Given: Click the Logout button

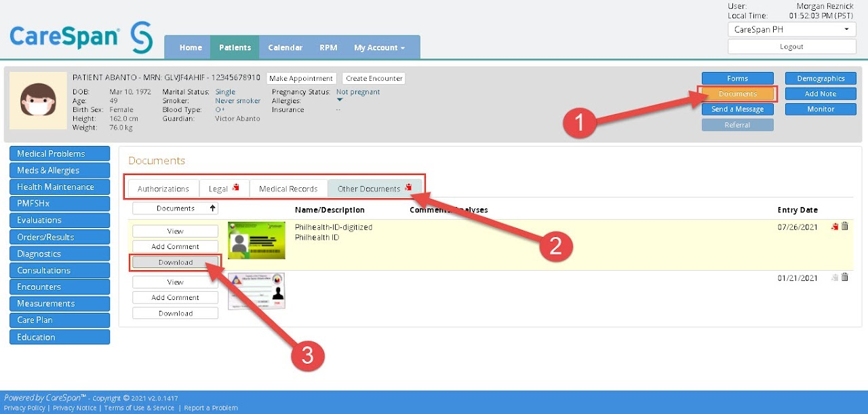Looking at the screenshot, I should point(791,47).
